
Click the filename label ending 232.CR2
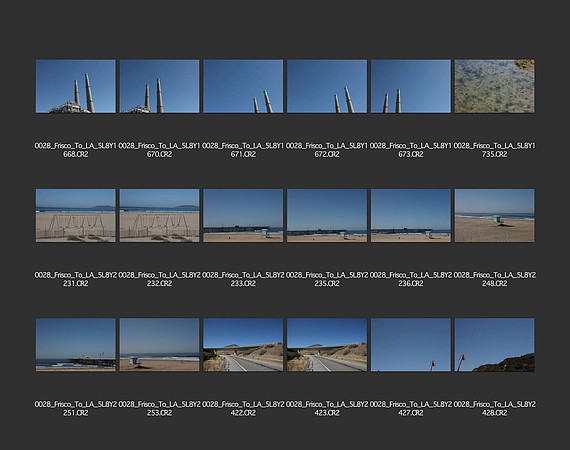(x=159, y=279)
